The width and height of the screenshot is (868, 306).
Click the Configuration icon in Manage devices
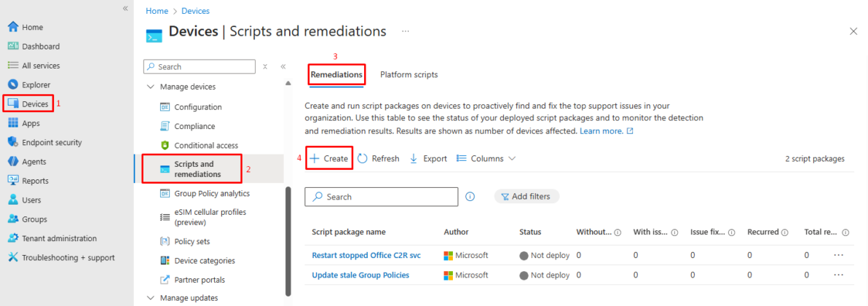[x=165, y=107]
